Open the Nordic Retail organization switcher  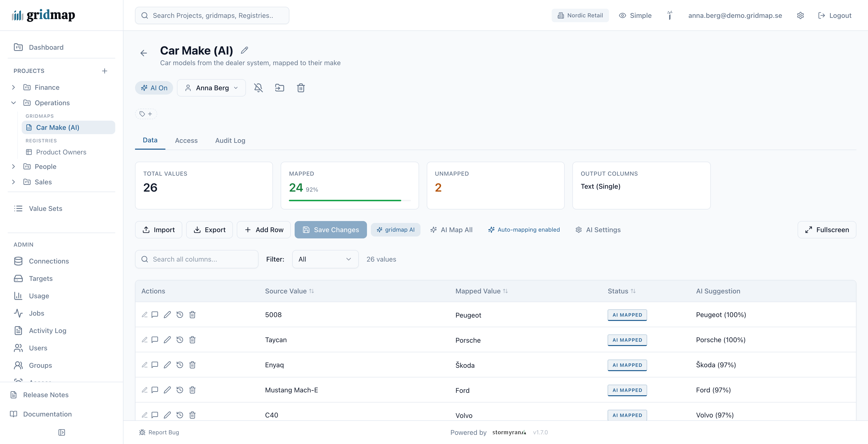coord(580,15)
